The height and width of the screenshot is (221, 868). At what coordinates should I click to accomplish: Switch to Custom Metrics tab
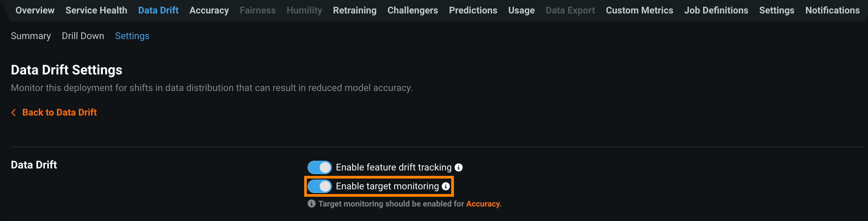pyautogui.click(x=639, y=10)
